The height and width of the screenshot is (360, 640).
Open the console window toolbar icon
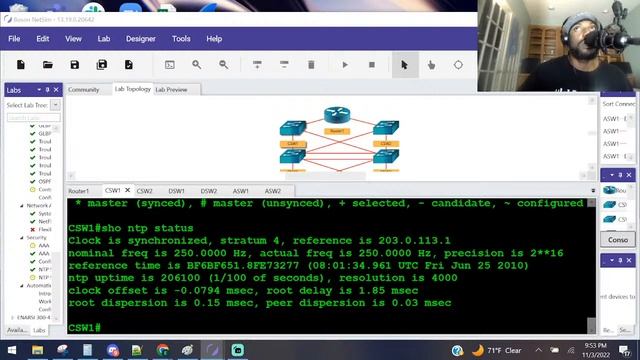(170, 64)
